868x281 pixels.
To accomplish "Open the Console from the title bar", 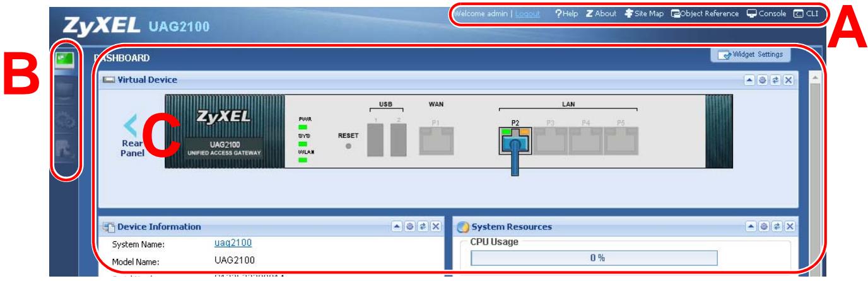I will click(766, 13).
